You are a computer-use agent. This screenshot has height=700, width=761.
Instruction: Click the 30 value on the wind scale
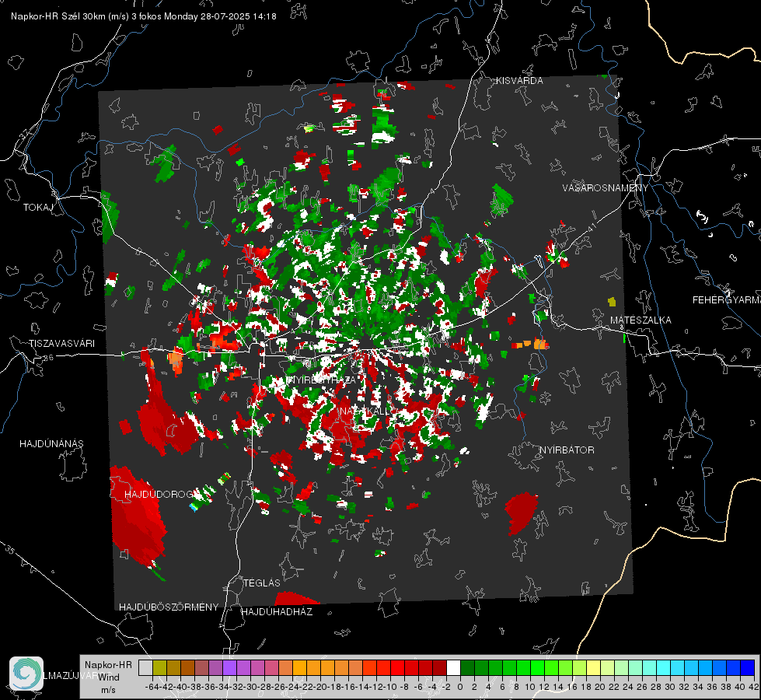point(670,687)
